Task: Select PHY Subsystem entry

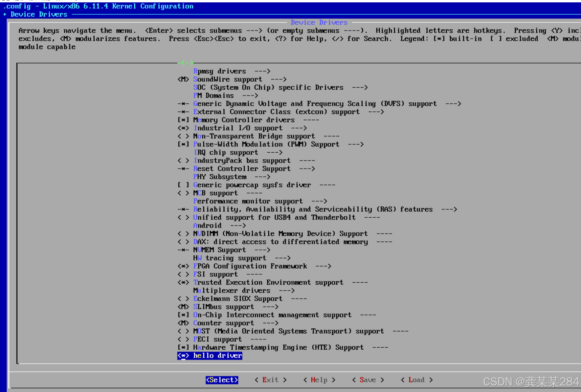Action: click(x=220, y=177)
